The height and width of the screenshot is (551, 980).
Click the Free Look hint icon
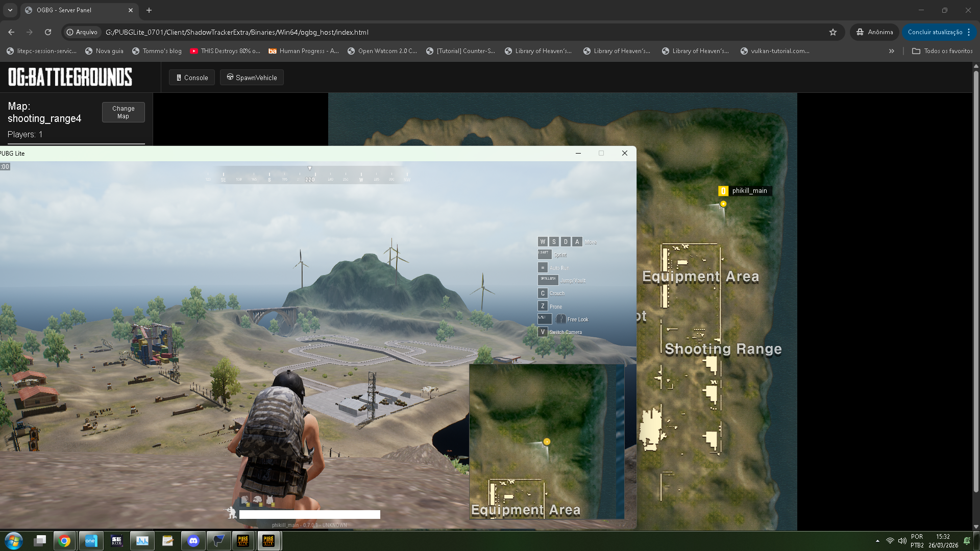pyautogui.click(x=561, y=319)
